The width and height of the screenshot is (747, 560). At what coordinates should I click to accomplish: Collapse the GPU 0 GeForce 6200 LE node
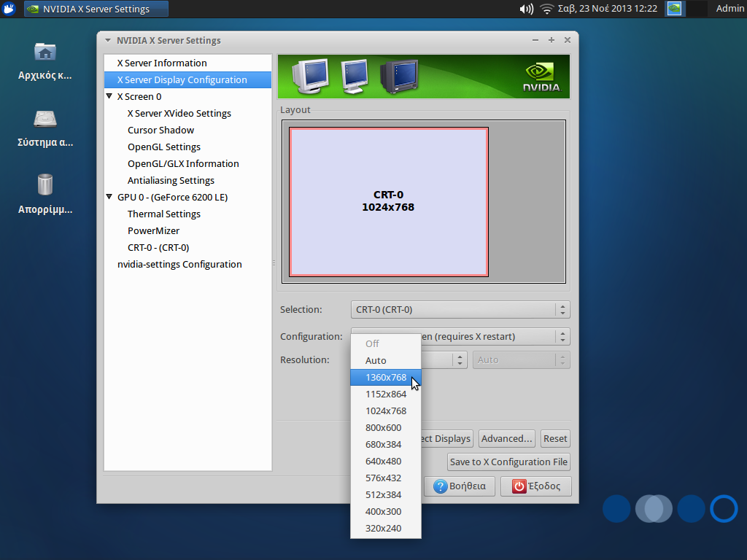(x=109, y=197)
